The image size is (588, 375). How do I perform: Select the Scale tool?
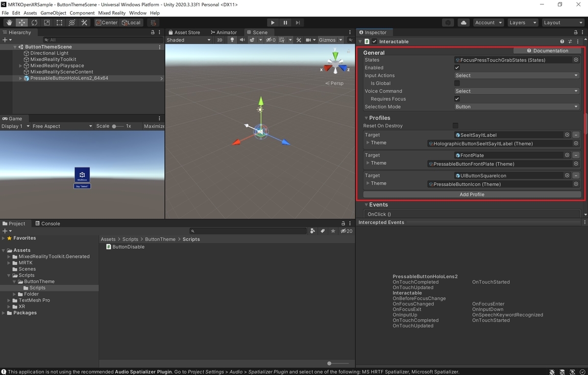[47, 23]
